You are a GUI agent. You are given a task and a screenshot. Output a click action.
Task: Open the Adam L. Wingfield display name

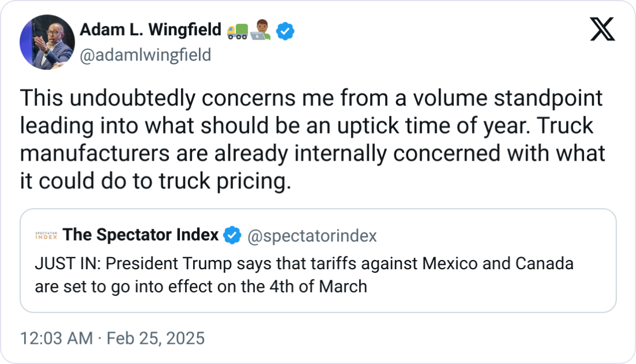(150, 29)
